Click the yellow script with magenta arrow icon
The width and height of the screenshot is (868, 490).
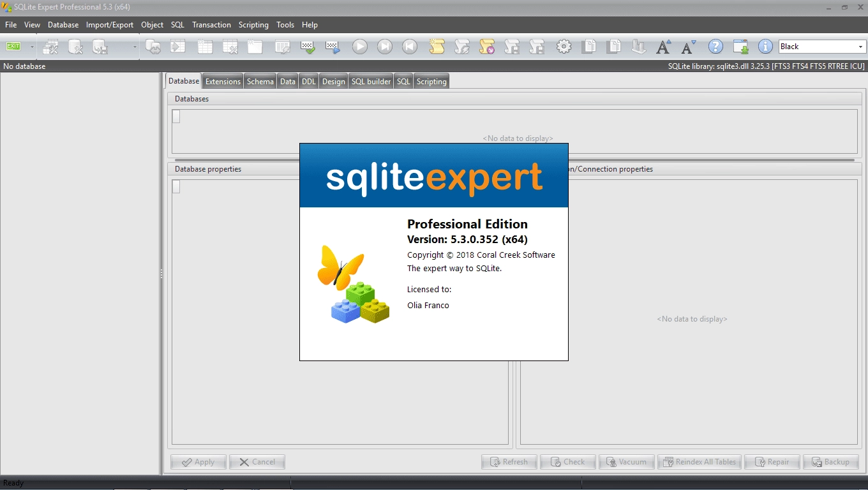pyautogui.click(x=487, y=47)
